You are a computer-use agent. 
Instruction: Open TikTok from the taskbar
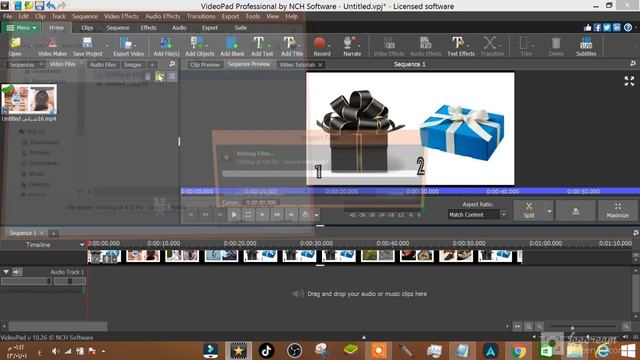pyautogui.click(x=266, y=351)
